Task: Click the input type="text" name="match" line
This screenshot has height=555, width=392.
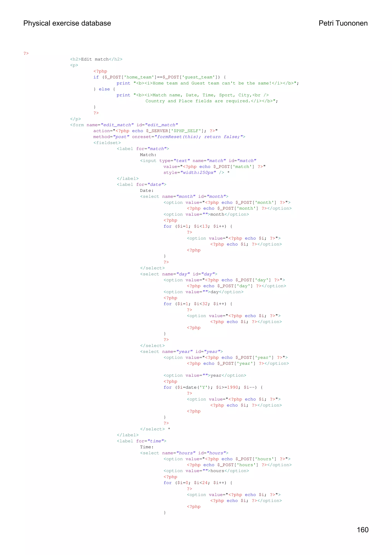Action: tap(198, 160)
